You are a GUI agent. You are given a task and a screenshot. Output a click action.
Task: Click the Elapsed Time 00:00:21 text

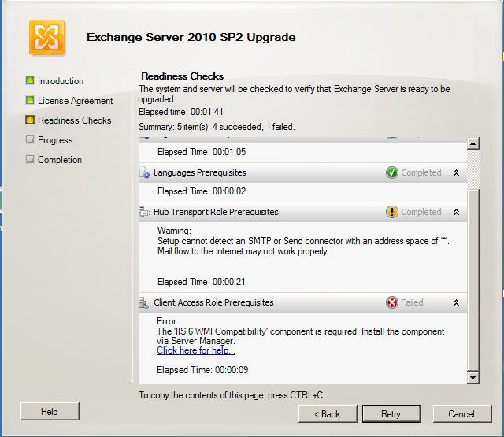click(202, 282)
